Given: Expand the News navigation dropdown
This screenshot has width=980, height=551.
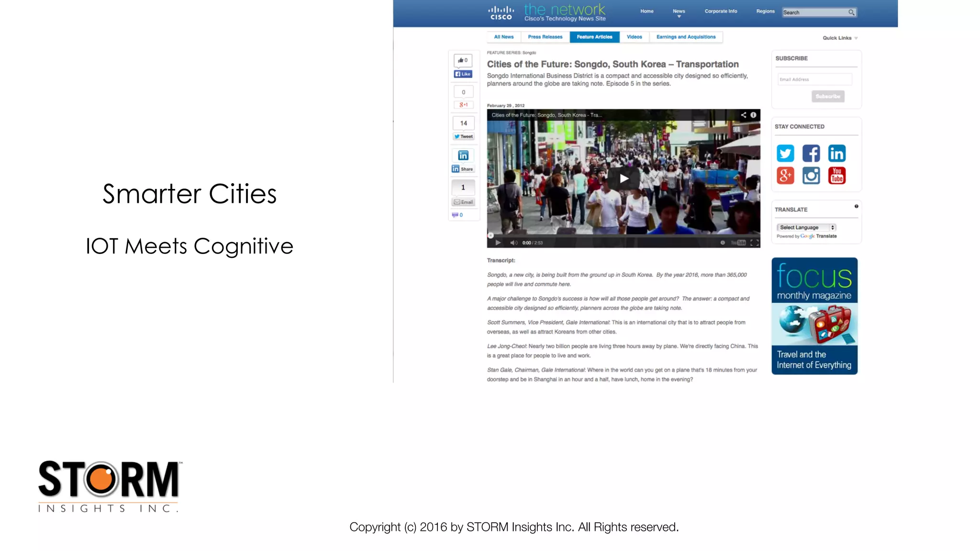Looking at the screenshot, I should click(x=679, y=13).
